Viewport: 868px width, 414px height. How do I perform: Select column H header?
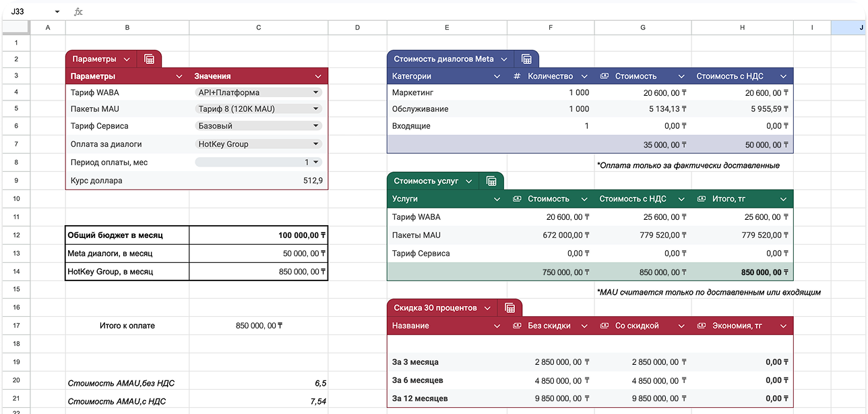pos(743,28)
